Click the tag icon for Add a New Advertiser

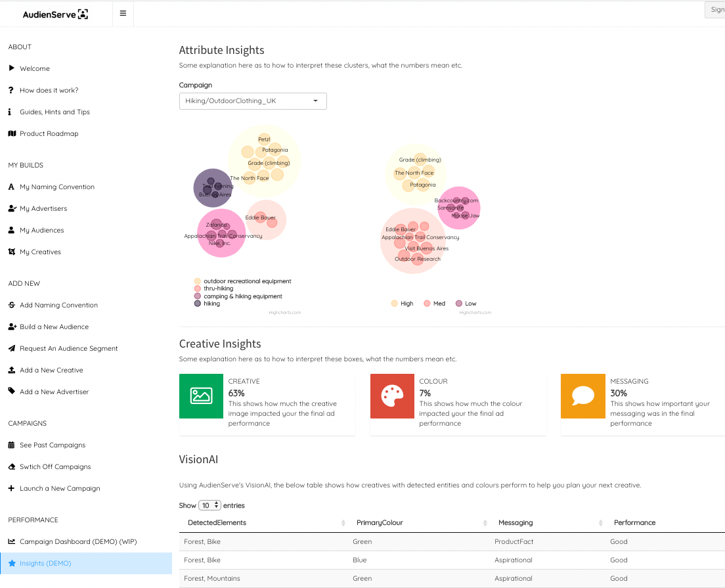[12, 392]
